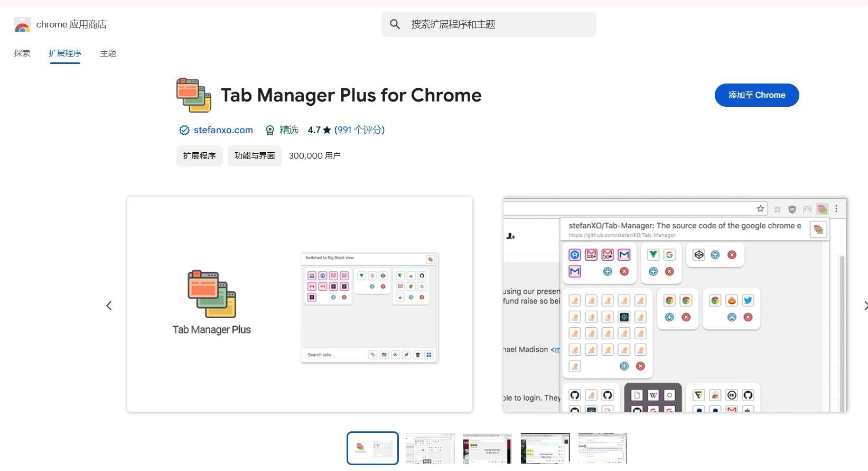The image size is (868, 471).
Task: Click the Twitter tab icon in second screenshot
Action: pyautogui.click(x=748, y=301)
